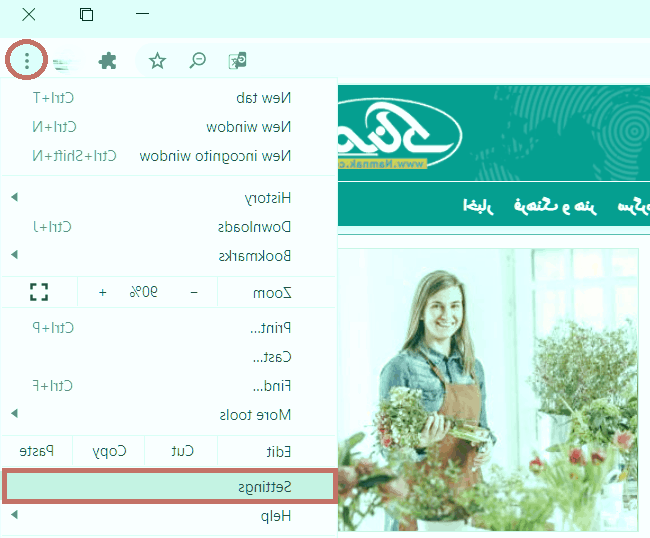Viewport: 650px width, 538px height.
Task: Click the bookmark star icon
Action: click(157, 61)
